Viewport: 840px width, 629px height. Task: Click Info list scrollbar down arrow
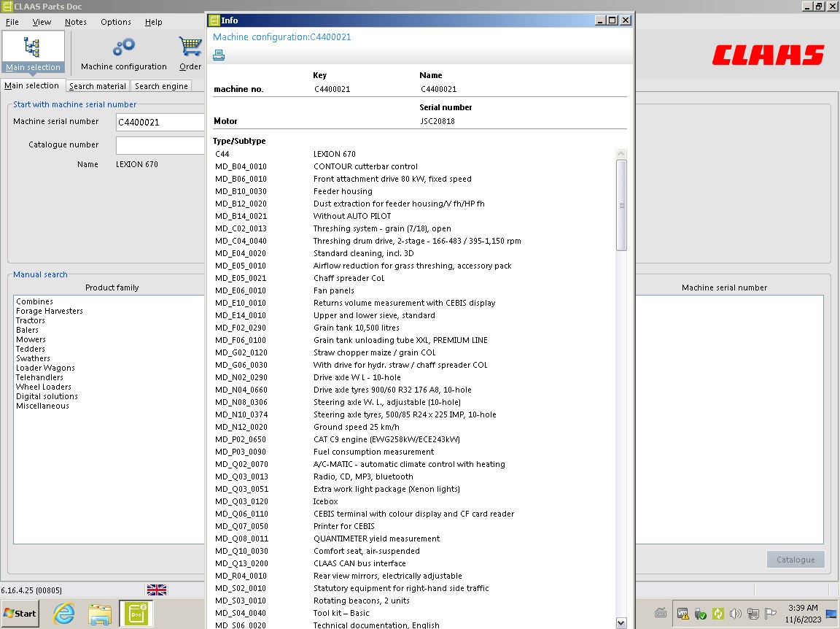(621, 623)
